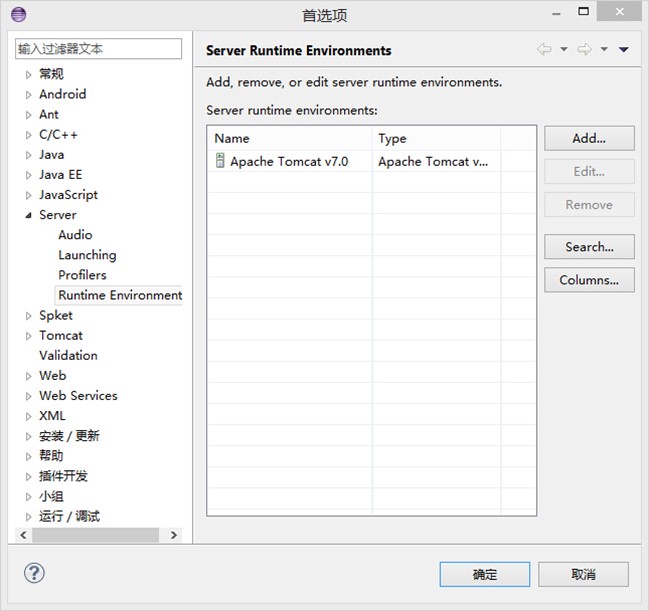Expand the Java EE tree node
The image size is (649, 611).
(x=28, y=175)
